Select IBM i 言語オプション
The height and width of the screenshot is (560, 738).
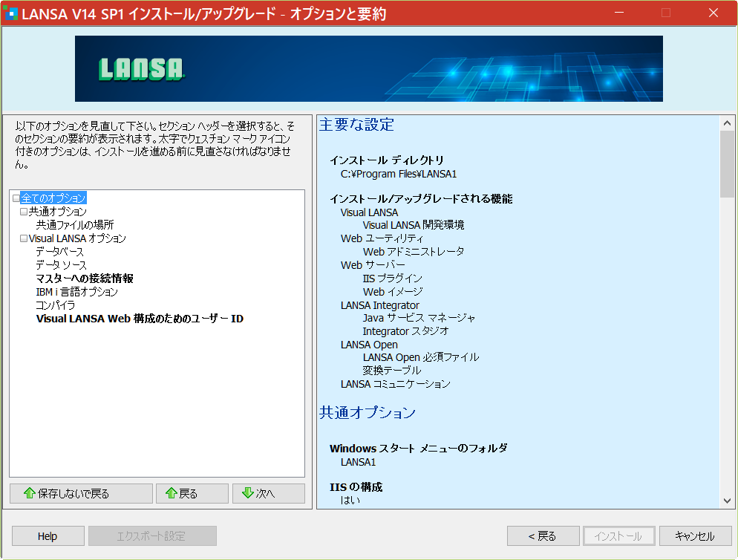click(x=76, y=292)
